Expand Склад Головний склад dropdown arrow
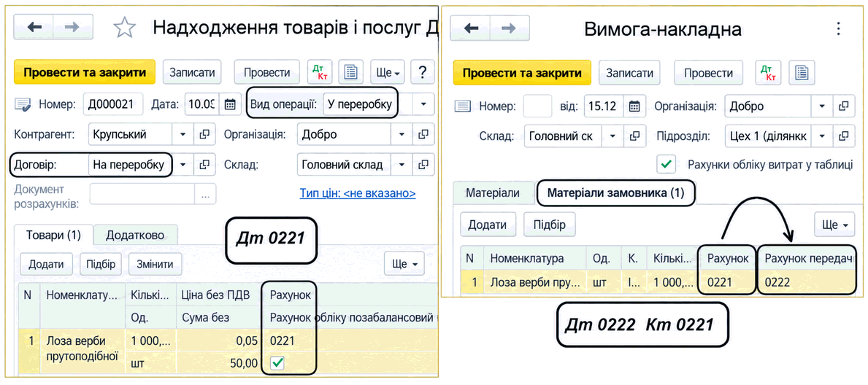Screen dimensions: 868x385 (402, 164)
